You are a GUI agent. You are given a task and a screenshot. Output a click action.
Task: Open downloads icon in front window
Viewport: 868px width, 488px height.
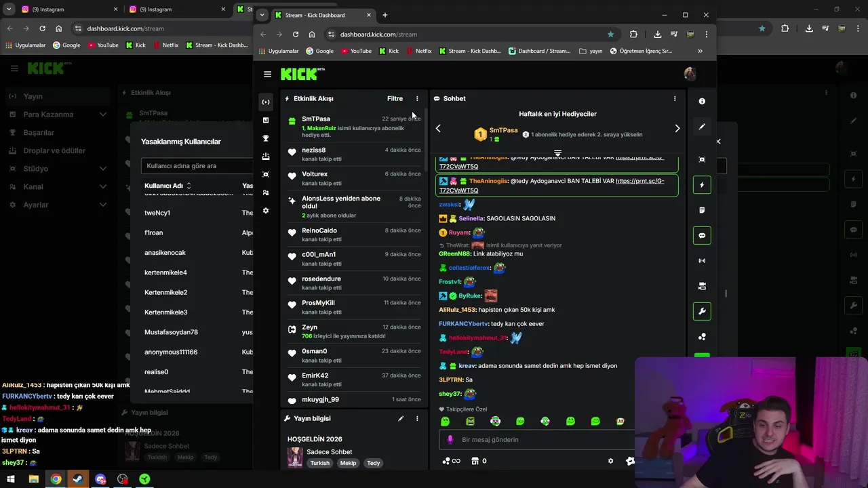click(x=657, y=35)
